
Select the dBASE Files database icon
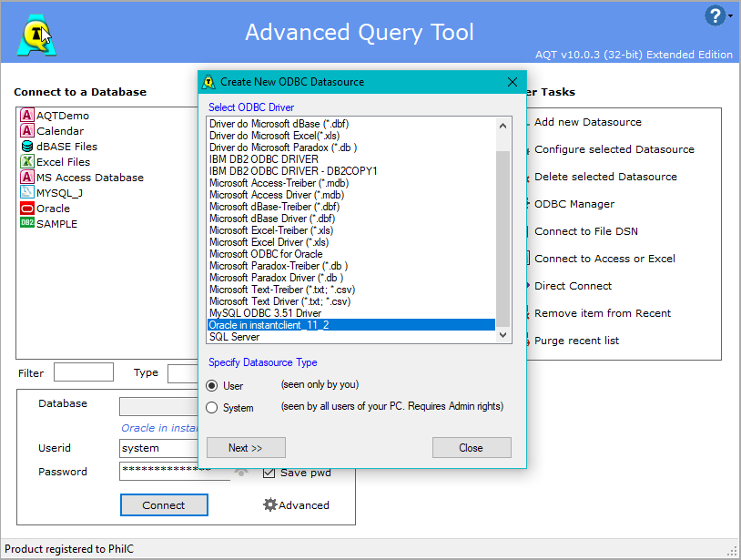click(x=27, y=147)
